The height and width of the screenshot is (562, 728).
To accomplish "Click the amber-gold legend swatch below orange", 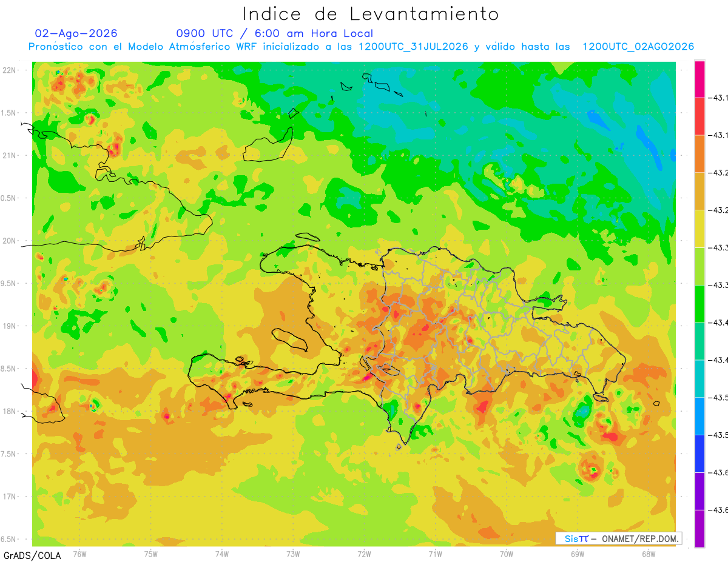I will pos(699,192).
